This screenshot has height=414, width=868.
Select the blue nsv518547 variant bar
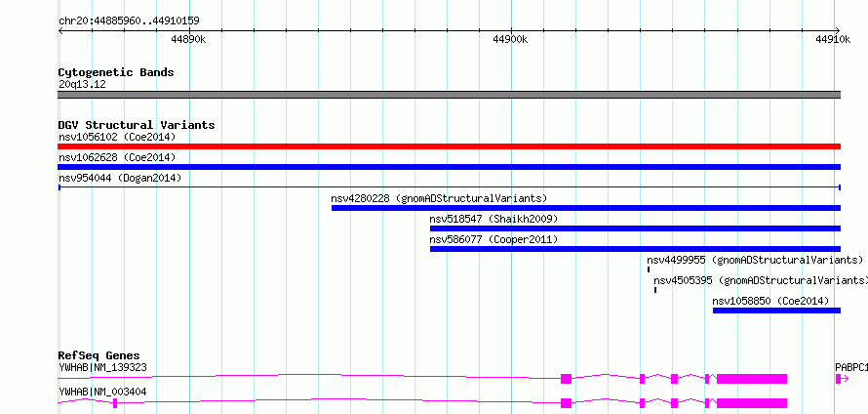635,228
